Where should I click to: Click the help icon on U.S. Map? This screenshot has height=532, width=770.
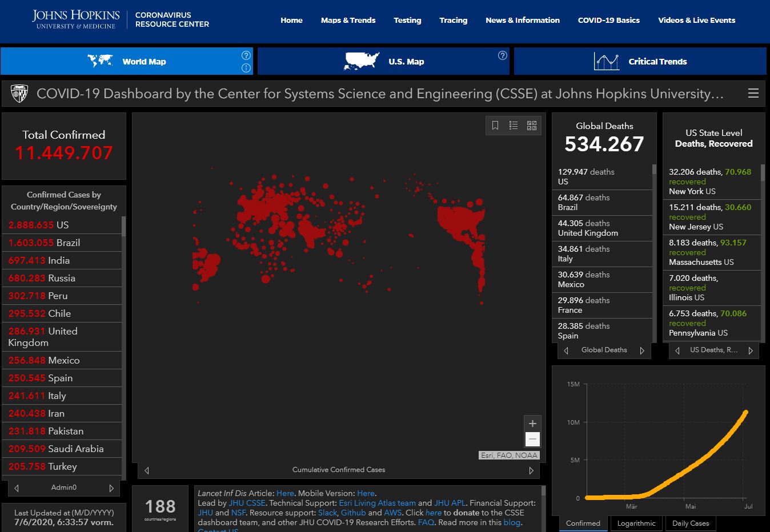tap(503, 55)
